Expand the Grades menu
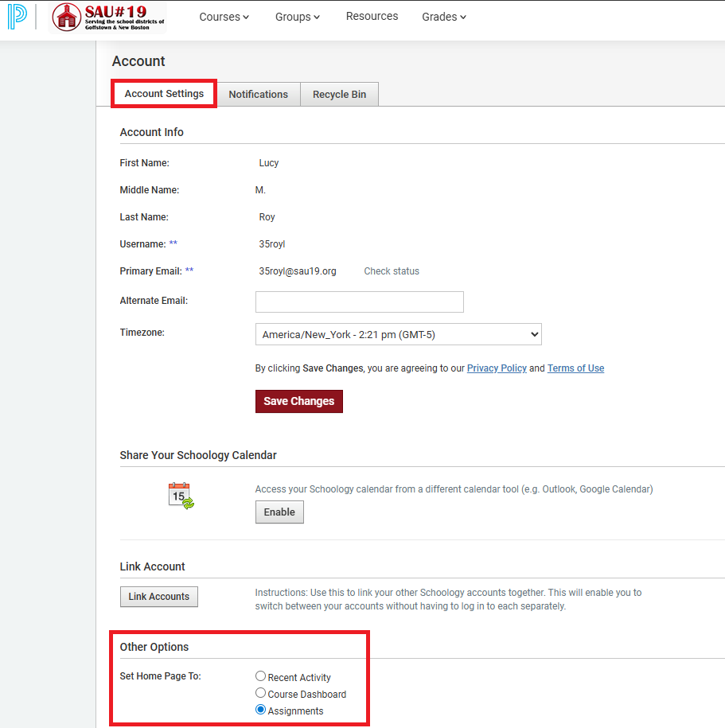 click(x=444, y=17)
